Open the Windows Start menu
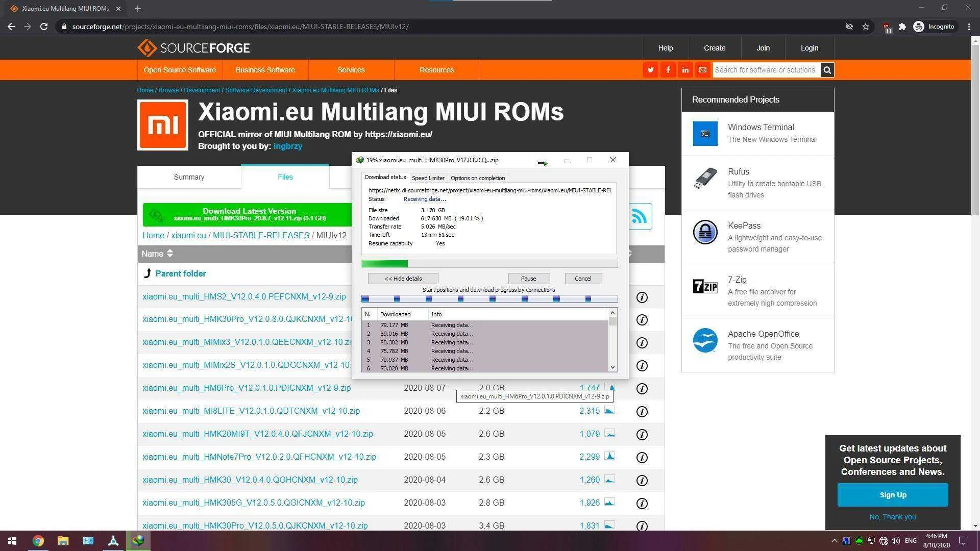Screen dimensions: 980x551 12,541
